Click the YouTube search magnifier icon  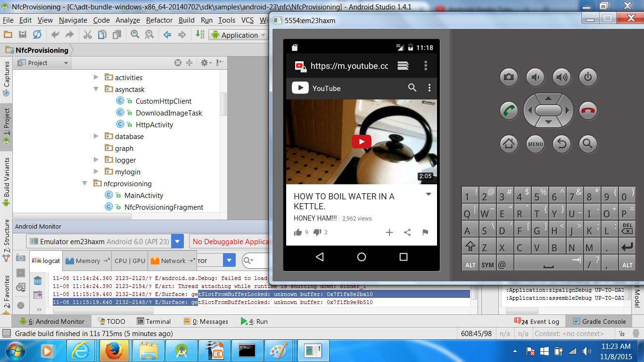click(x=412, y=88)
